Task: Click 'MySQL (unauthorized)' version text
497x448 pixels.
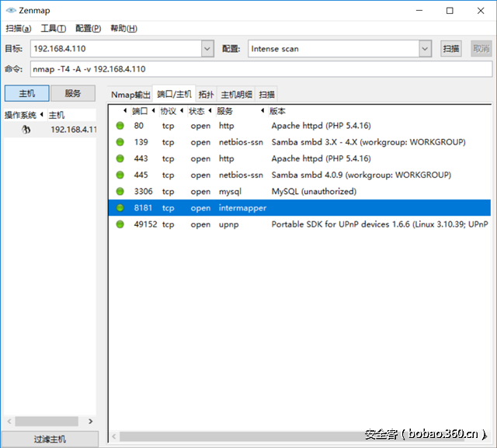Action: [314, 191]
